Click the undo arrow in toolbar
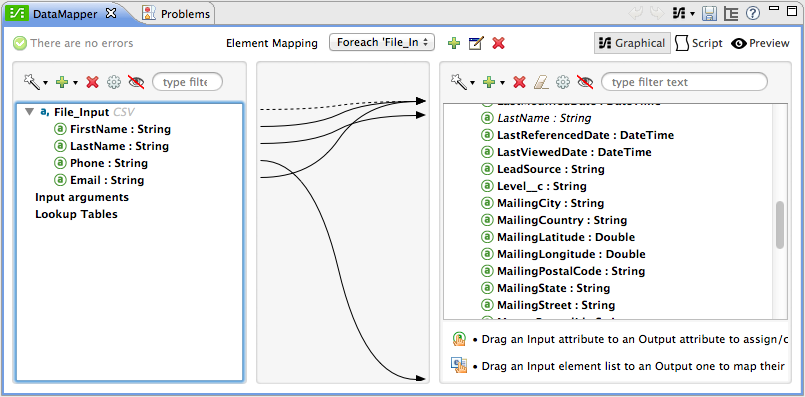Image resolution: width=805 pixels, height=397 pixels. click(x=636, y=13)
